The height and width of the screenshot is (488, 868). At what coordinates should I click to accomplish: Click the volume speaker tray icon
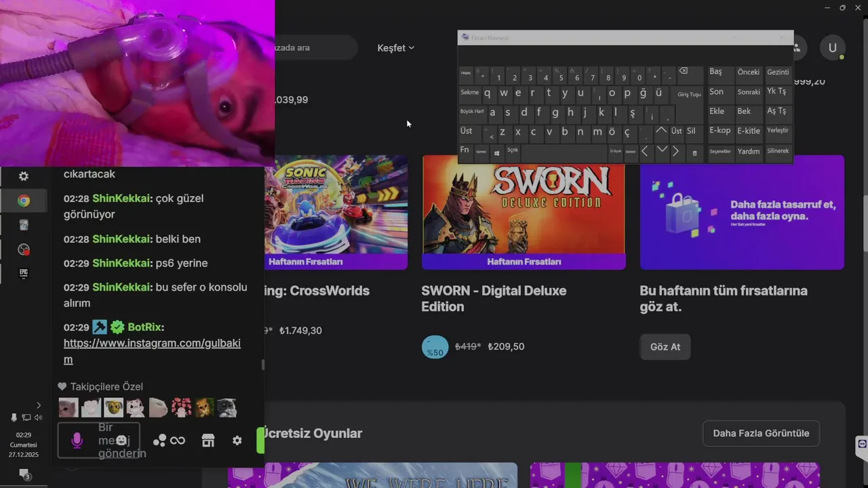[38, 418]
